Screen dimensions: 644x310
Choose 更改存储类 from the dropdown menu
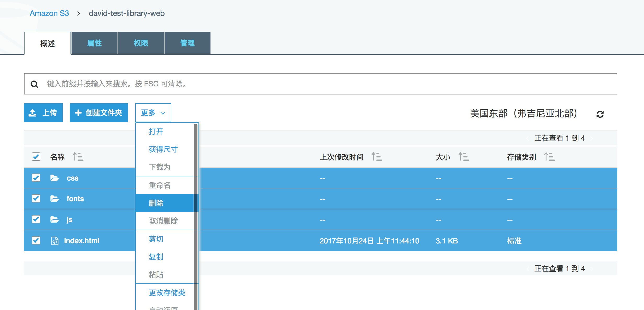click(167, 293)
